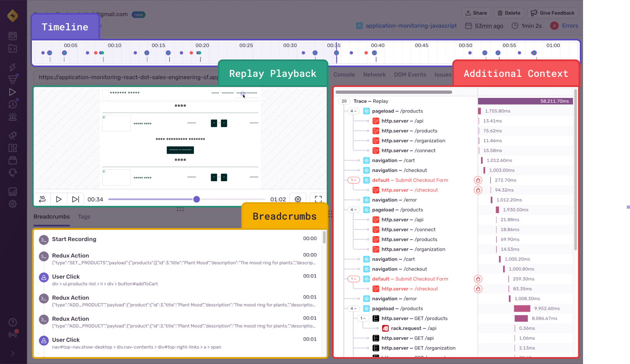Viewport: 630px width, 364px height.
Task: Open the replay playback settings gear
Action: click(298, 199)
